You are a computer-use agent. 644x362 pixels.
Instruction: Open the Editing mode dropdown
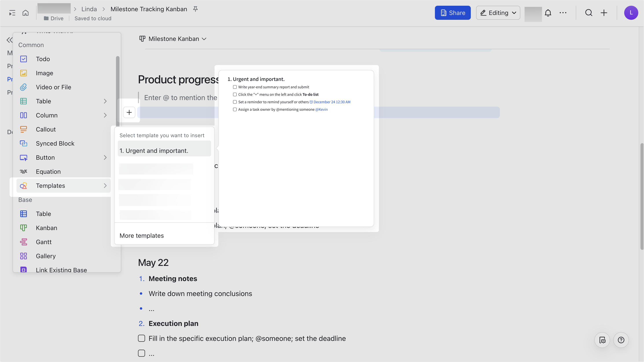tap(498, 13)
